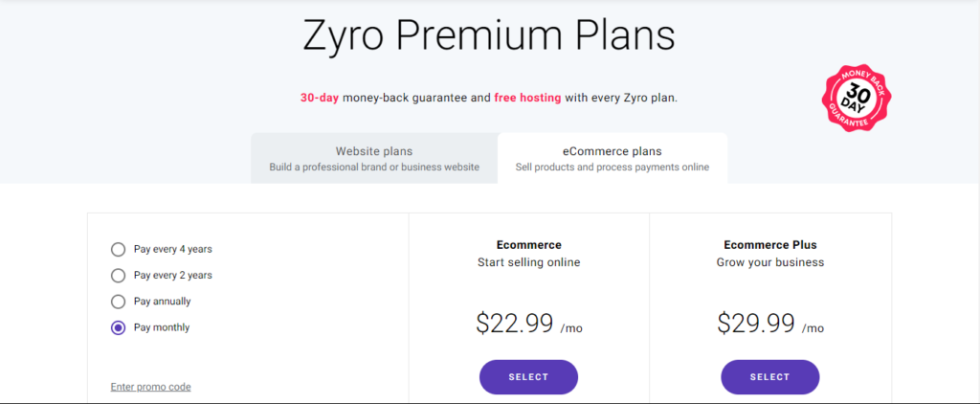Click the 30 Day Money Back Guarantee badge
Image resolution: width=980 pixels, height=404 pixels.
[x=857, y=98]
